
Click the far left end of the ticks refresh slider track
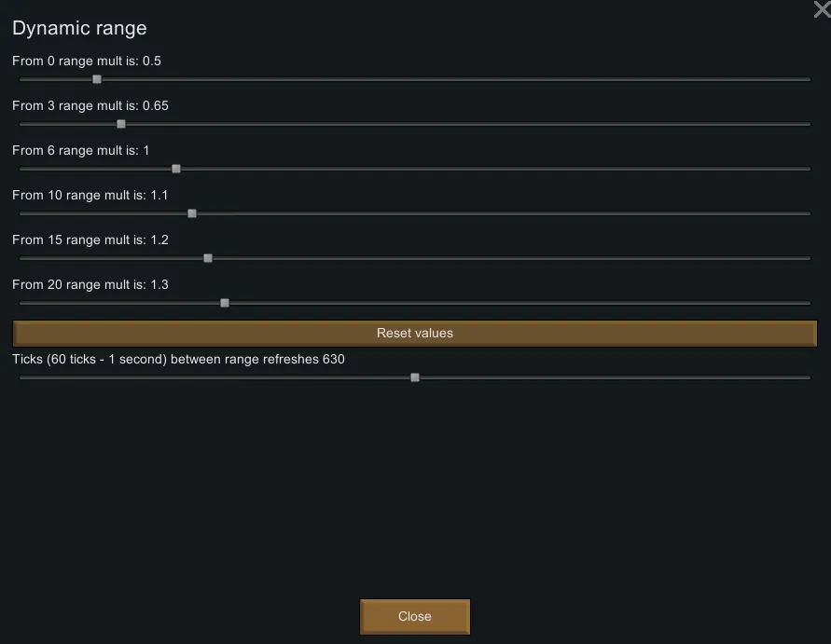tap(22, 377)
